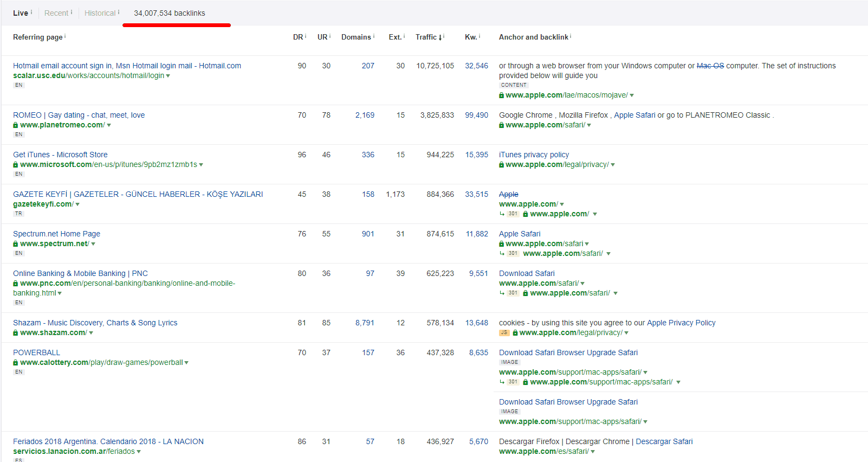Click the sort arrow on Traffic column

[440, 37]
